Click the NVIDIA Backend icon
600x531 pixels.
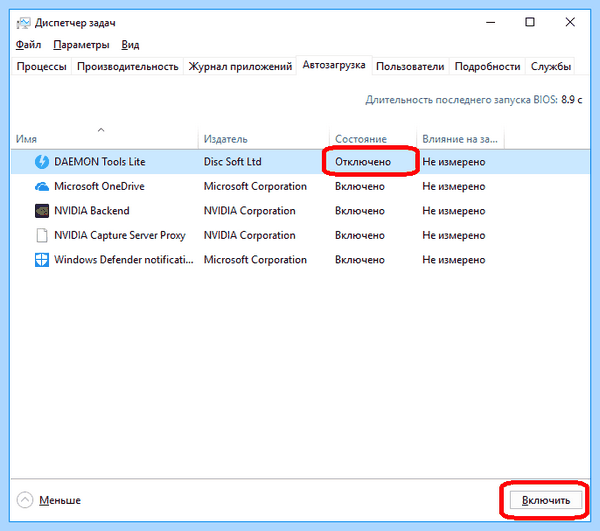pyautogui.click(x=42, y=211)
